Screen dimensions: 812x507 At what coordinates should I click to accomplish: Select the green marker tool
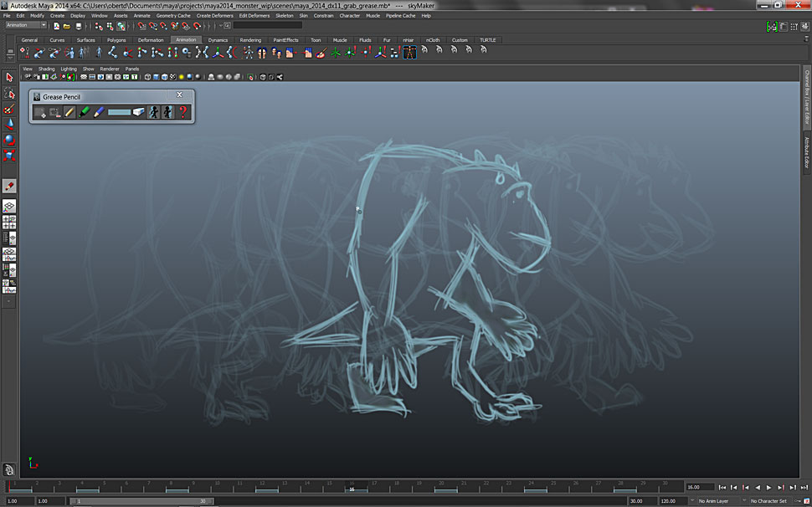(84, 112)
